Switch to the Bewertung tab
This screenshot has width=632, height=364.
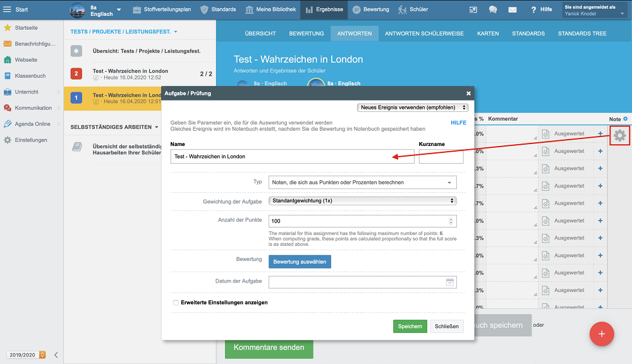click(x=307, y=33)
